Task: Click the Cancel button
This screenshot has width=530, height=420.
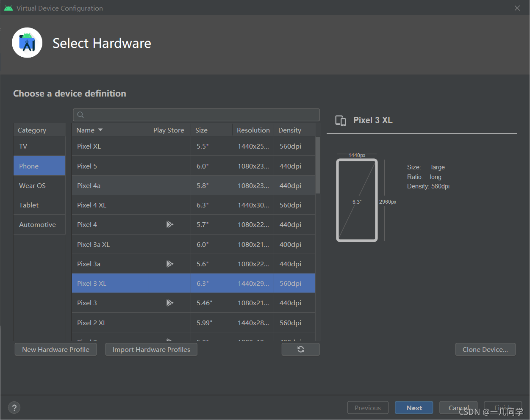Action: coord(458,408)
